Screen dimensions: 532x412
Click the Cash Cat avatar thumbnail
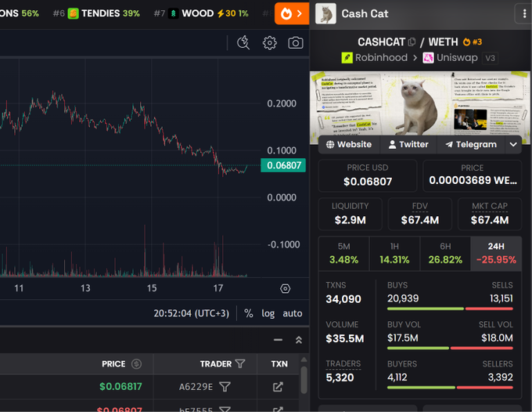point(325,13)
